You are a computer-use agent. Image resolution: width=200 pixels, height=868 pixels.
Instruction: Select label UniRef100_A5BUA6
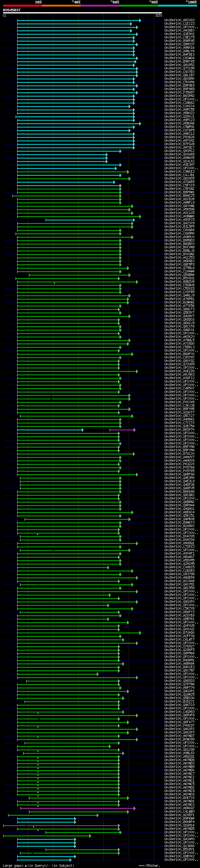(179, 123)
